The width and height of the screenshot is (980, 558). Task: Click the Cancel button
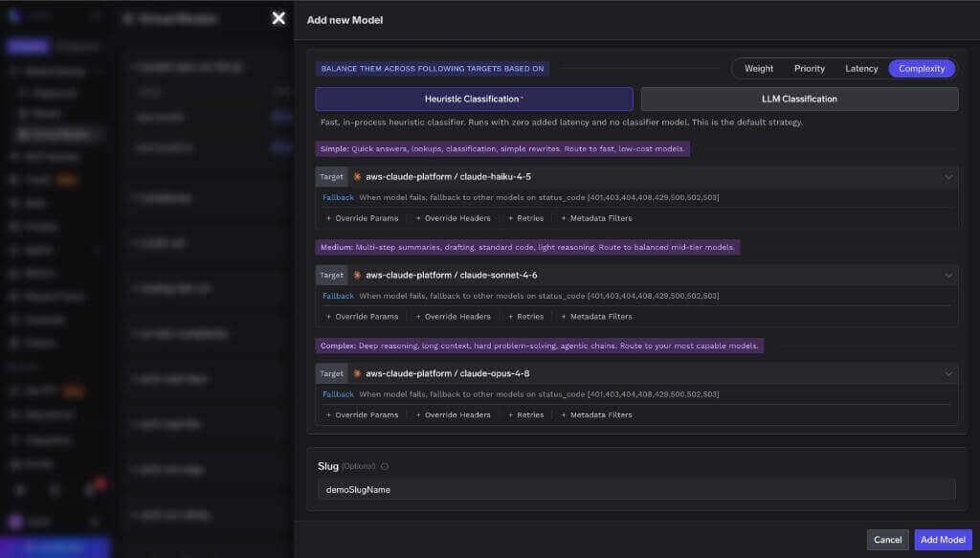tap(887, 540)
